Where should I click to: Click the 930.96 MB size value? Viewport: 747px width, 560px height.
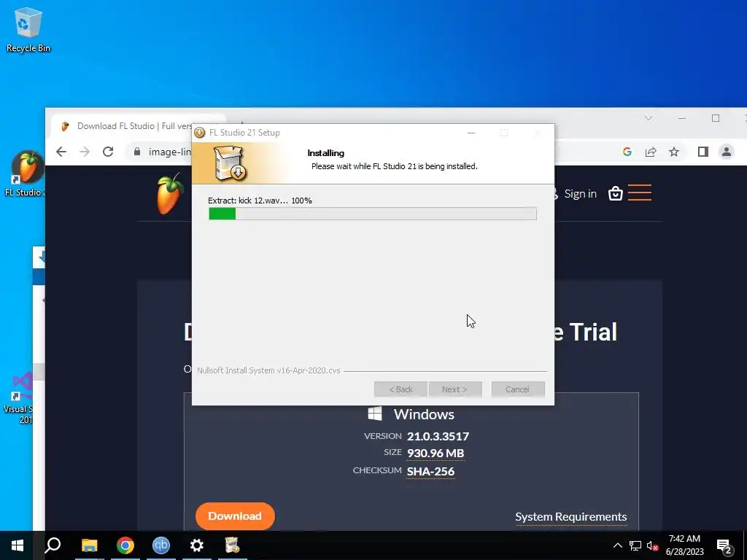pos(436,453)
